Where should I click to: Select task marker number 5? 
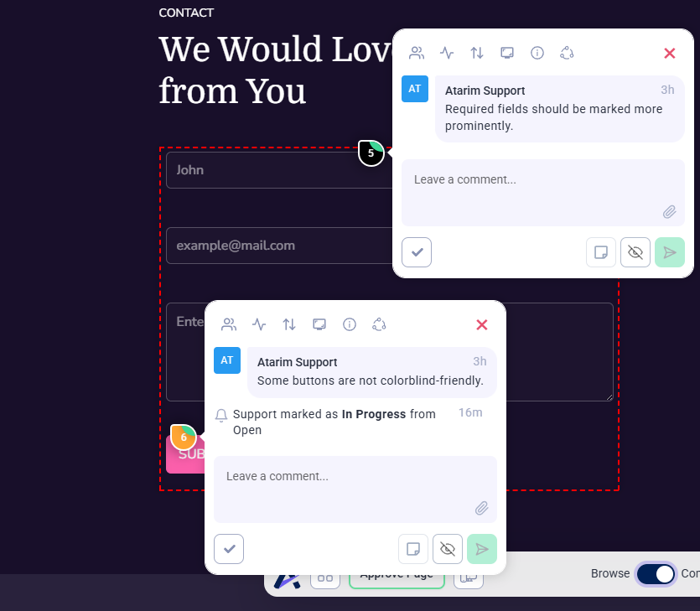(x=371, y=153)
